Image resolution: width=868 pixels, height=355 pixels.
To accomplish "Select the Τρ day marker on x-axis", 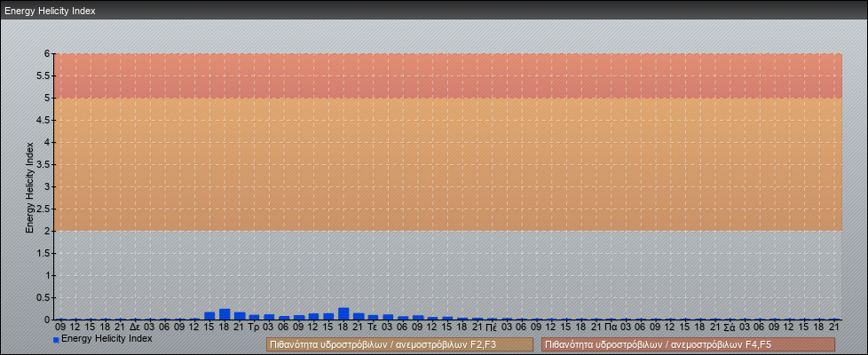I will (x=254, y=327).
